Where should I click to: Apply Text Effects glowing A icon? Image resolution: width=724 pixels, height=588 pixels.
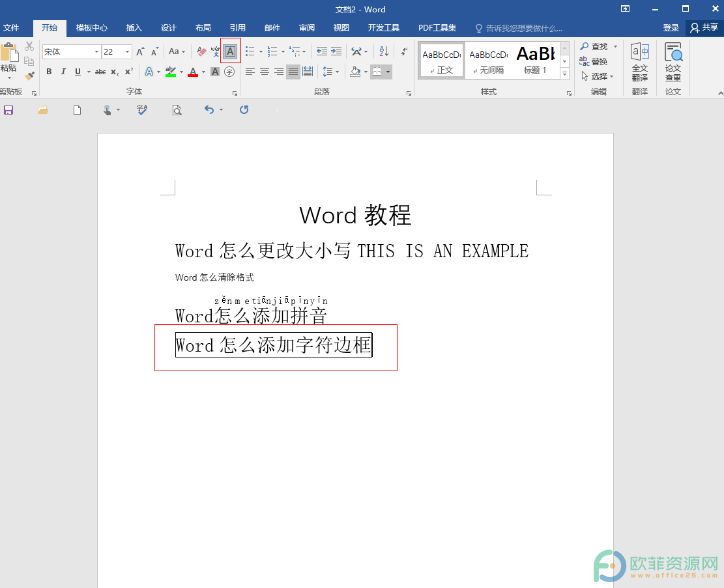[x=149, y=72]
